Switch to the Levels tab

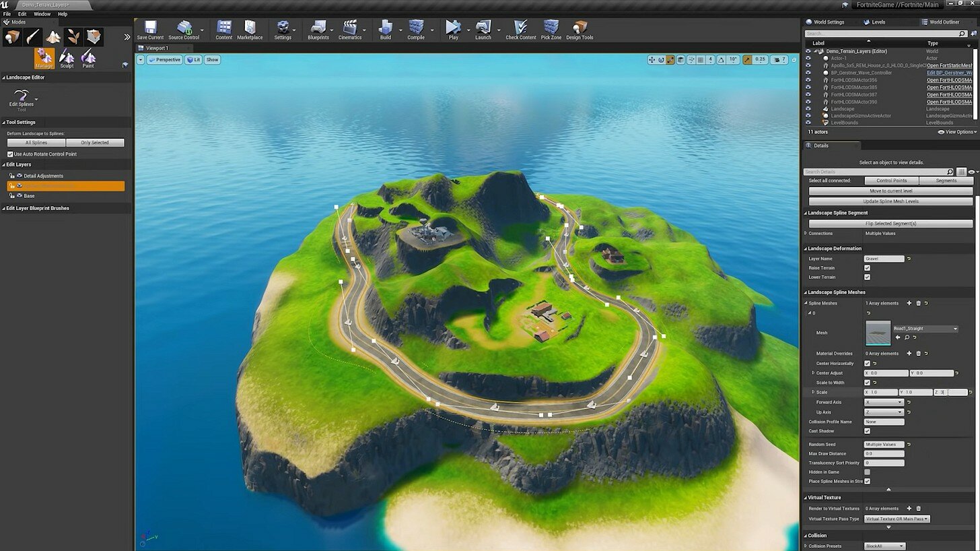(x=878, y=22)
